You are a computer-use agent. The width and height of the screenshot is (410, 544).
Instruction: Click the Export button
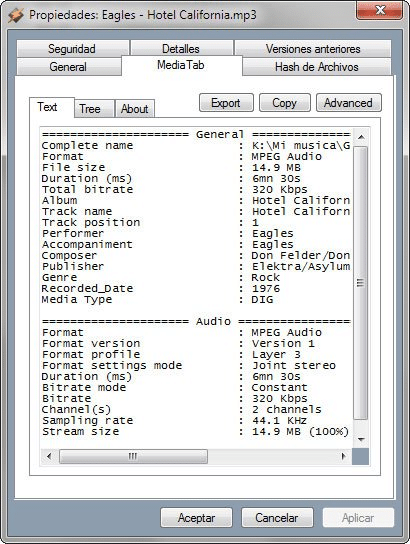pos(226,103)
